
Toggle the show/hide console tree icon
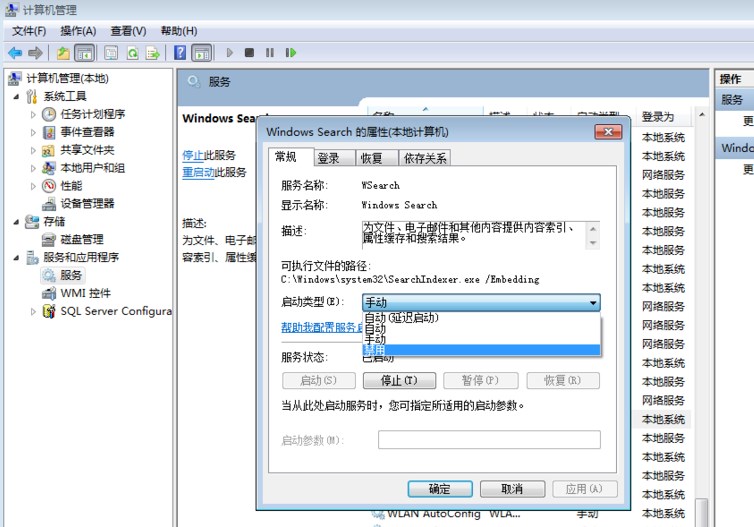click(85, 53)
